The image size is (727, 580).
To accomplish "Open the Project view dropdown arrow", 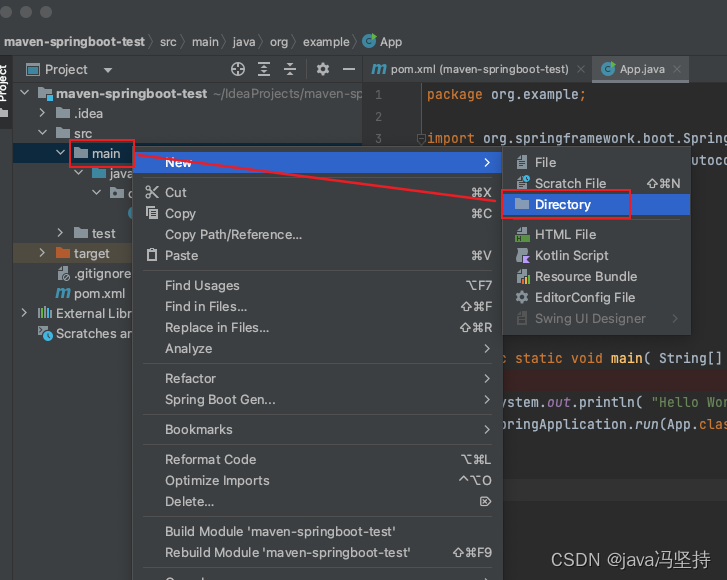I will click(x=108, y=70).
